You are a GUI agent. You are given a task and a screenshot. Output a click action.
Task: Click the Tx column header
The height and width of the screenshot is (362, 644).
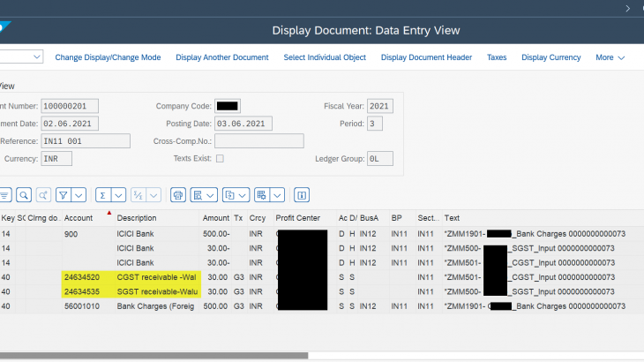(x=238, y=218)
